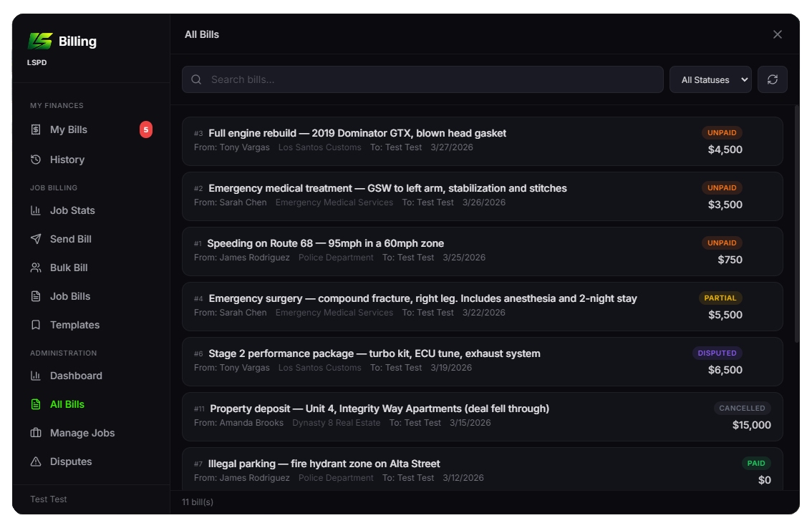Click the My Bills receipt icon
The width and height of the screenshot is (812, 528).
tap(36, 129)
